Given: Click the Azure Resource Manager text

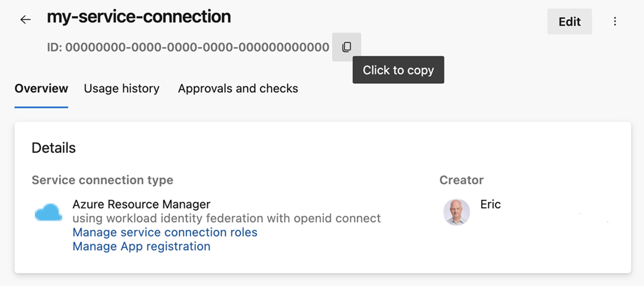Looking at the screenshot, I should (x=141, y=204).
